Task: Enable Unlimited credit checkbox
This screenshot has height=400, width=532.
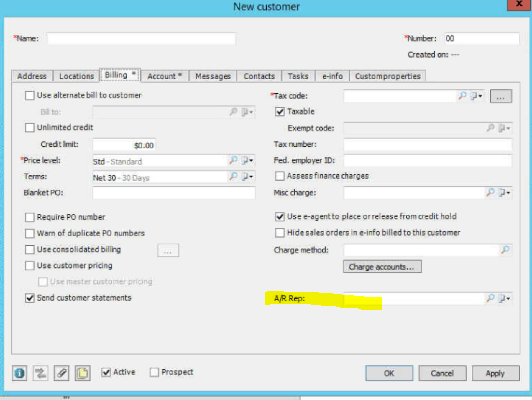Action: tap(29, 128)
